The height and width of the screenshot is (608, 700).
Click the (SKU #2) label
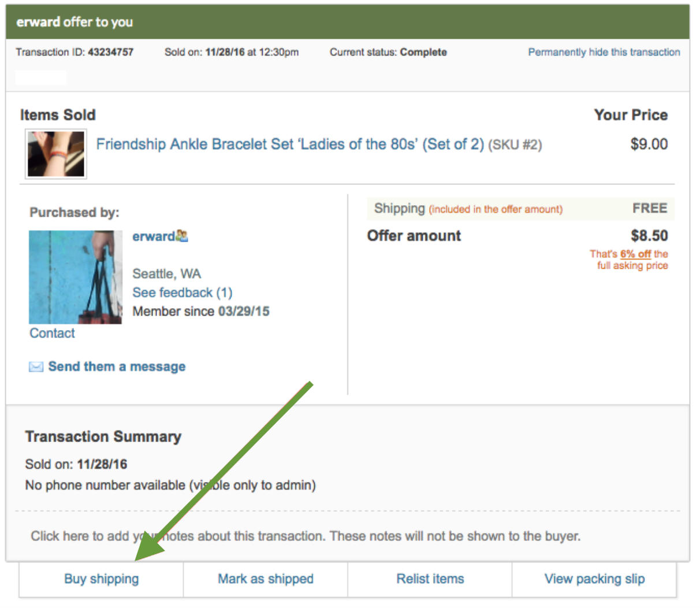point(515,144)
